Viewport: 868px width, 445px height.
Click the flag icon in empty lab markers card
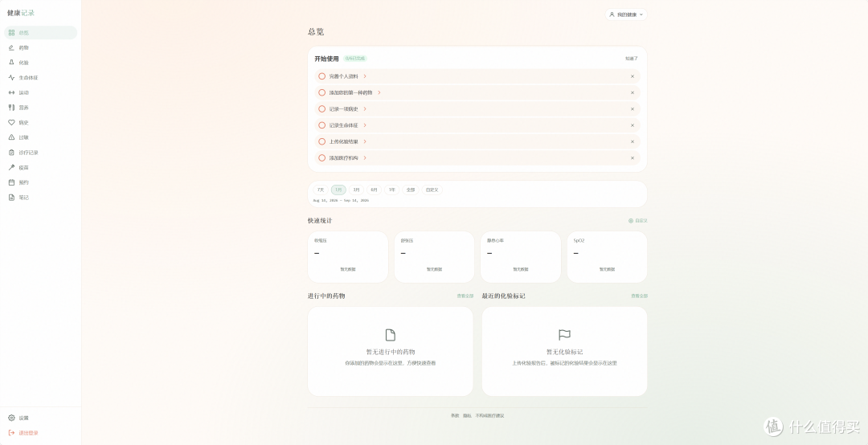click(564, 335)
